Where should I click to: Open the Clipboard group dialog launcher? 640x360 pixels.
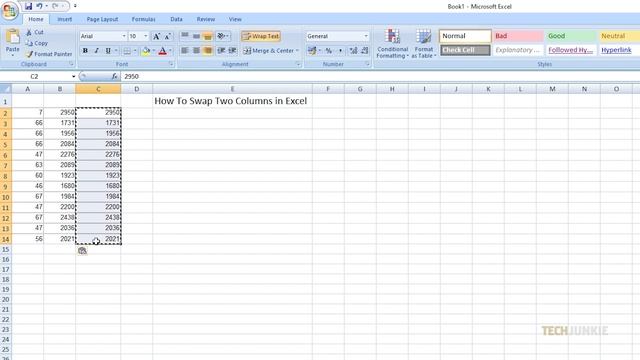(x=71, y=64)
